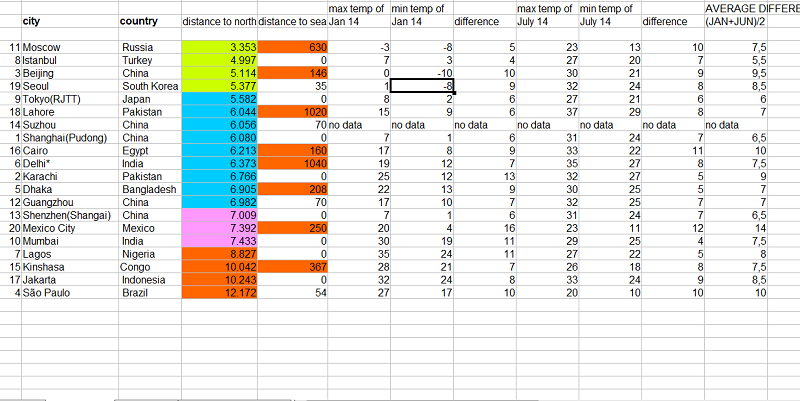Viewport: 800px width, 401px height.
Task: Select the Jakarta city cell
Action: pyautogui.click(x=70, y=280)
